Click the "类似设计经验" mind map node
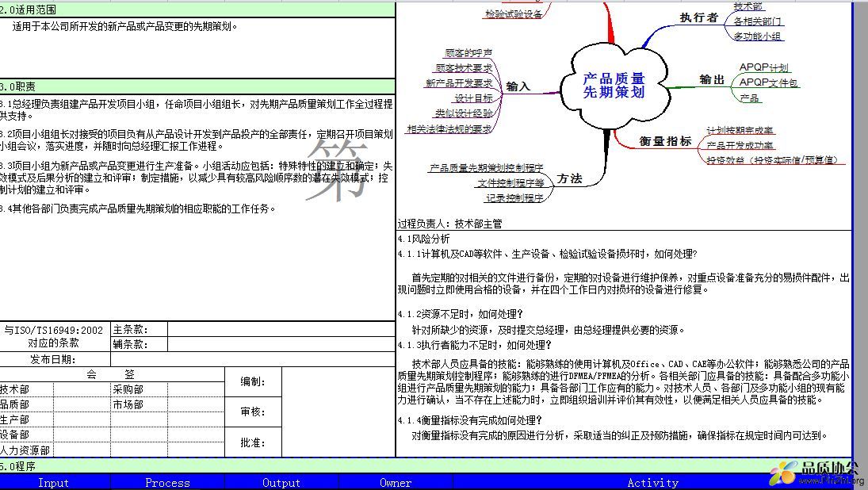The height and width of the screenshot is (490, 868). click(x=464, y=113)
